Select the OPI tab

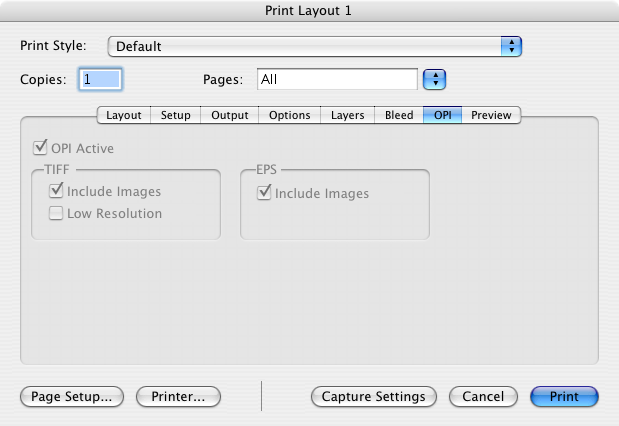tap(442, 115)
